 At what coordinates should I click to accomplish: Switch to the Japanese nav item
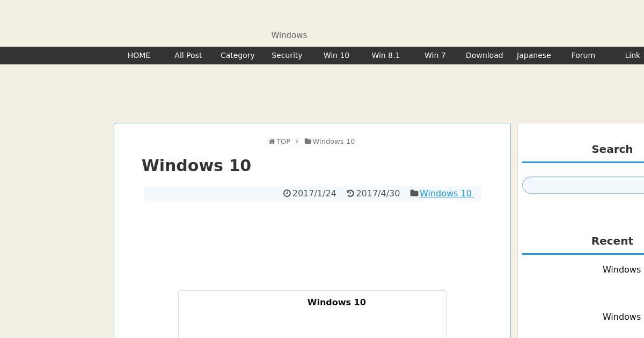tap(534, 55)
